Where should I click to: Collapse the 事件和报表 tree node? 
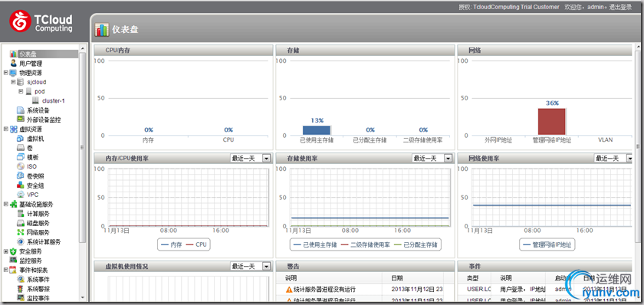6,270
